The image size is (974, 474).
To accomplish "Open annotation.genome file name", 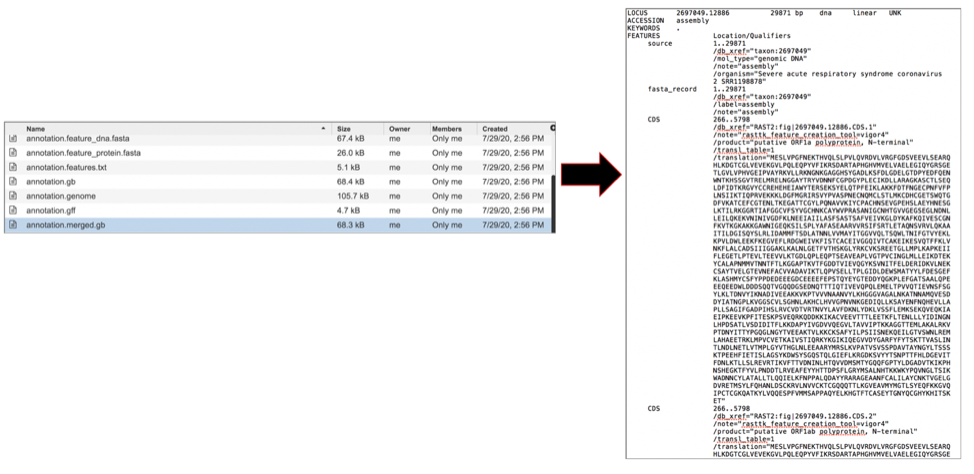I will pyautogui.click(x=59, y=196).
